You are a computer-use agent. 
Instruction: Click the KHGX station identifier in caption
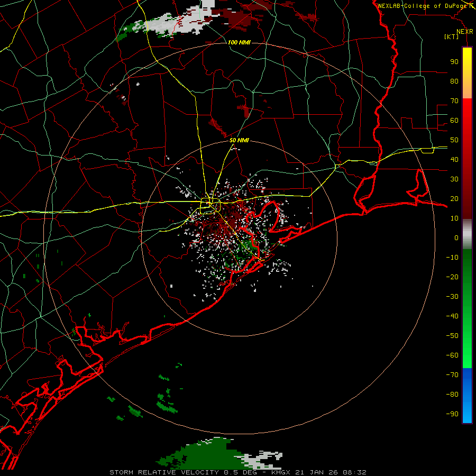pos(281,472)
